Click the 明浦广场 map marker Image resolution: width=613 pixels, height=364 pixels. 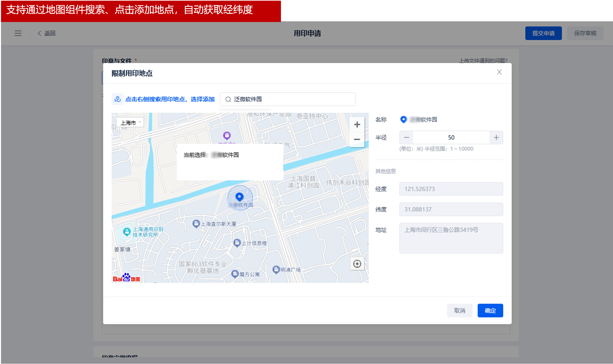(276, 269)
